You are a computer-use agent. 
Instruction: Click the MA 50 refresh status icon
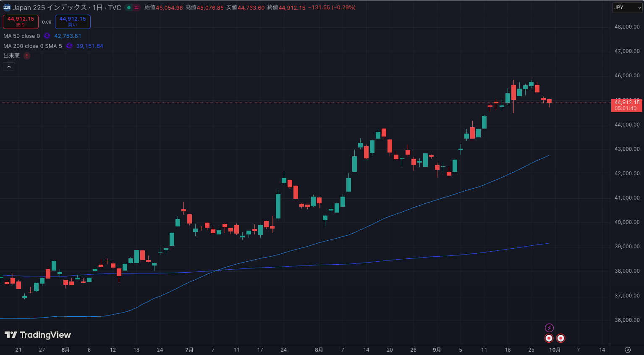[47, 36]
